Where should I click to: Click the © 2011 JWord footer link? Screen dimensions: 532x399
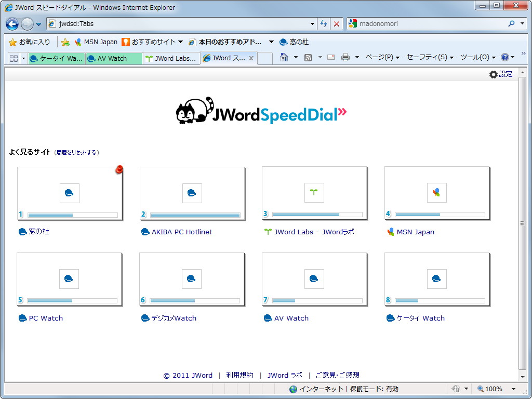point(188,375)
